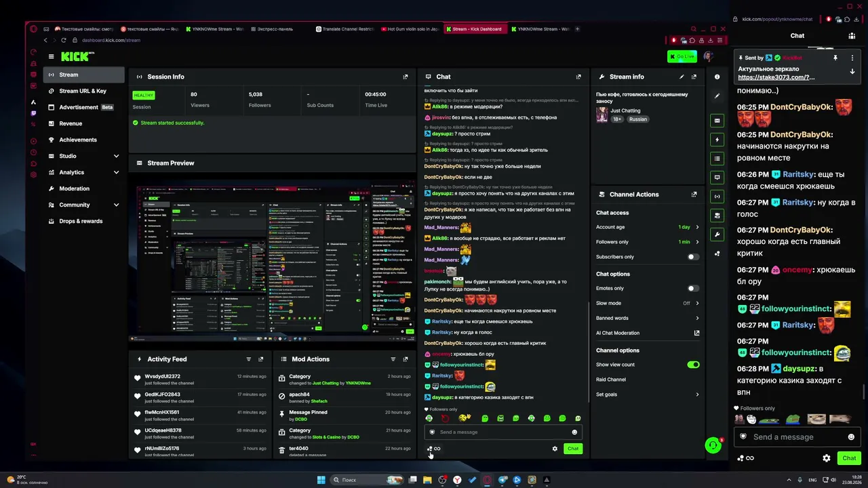This screenshot has width=868, height=488.
Task: Open the Kick dashboard hamburger menu
Action: pos(51,56)
